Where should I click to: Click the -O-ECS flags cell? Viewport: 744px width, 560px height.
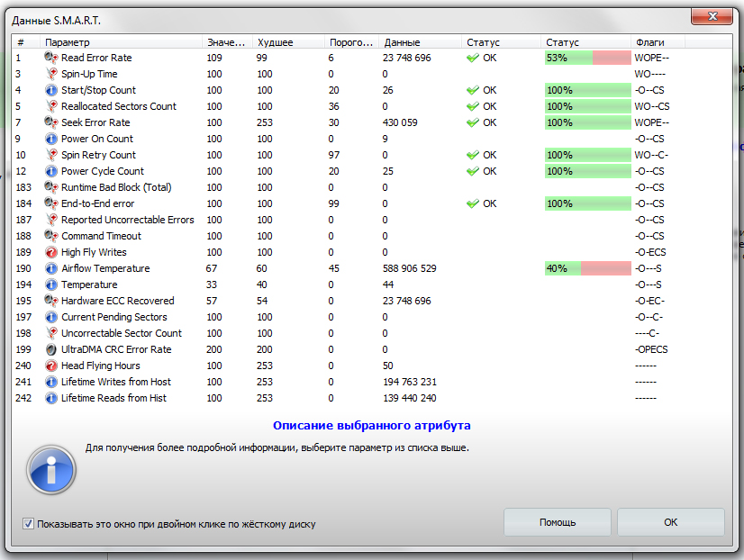[x=650, y=252]
